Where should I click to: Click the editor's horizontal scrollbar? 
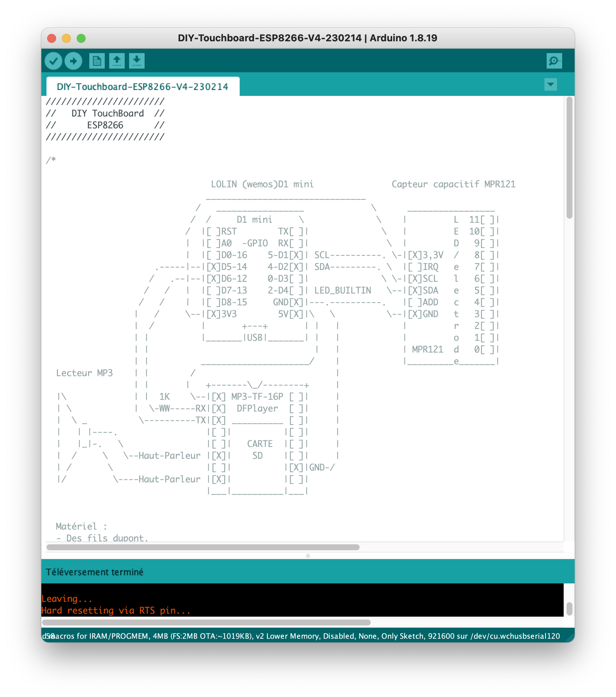coord(203,547)
